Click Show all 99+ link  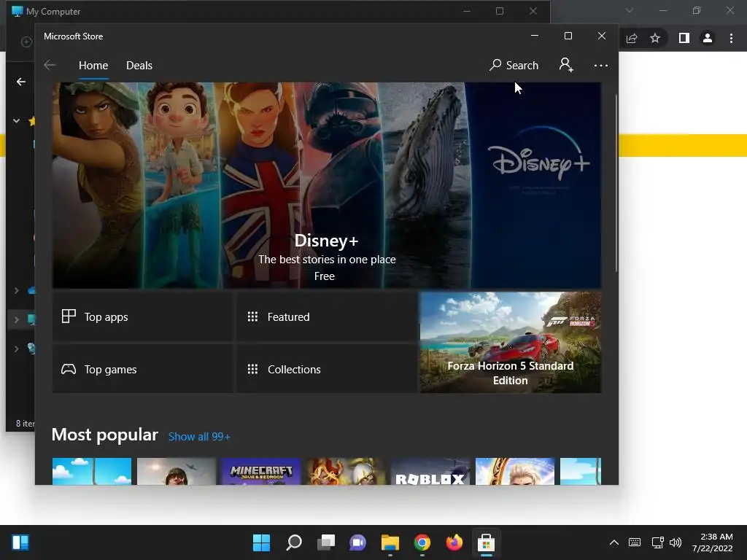[199, 437]
